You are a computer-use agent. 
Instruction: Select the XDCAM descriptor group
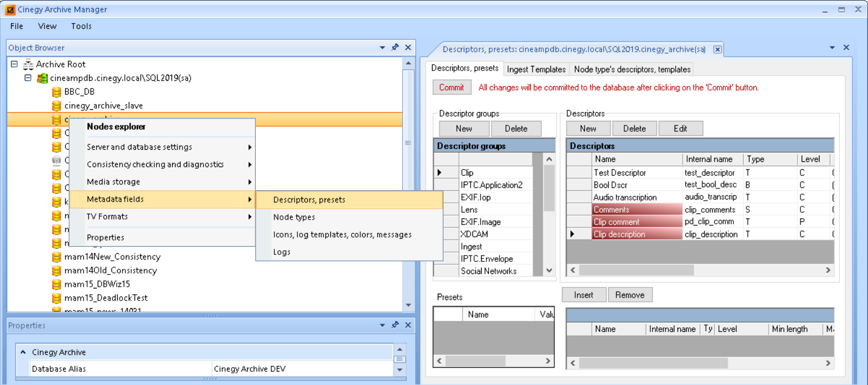point(496,234)
